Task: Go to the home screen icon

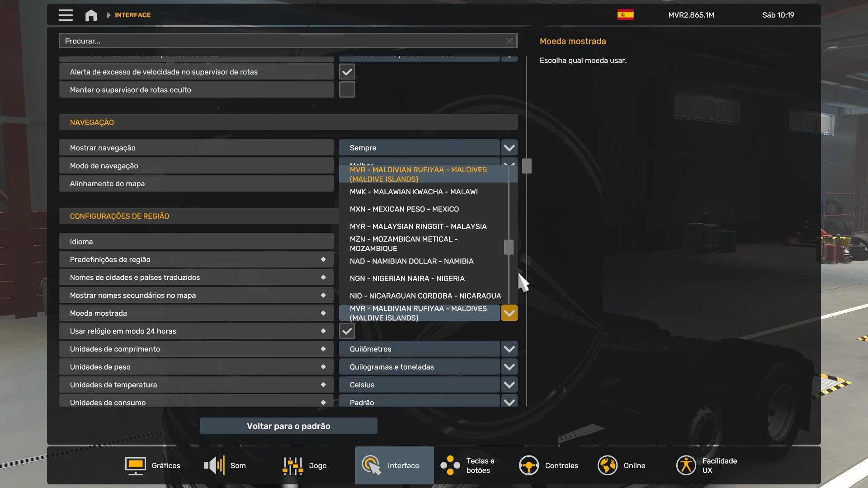Action: coord(91,15)
